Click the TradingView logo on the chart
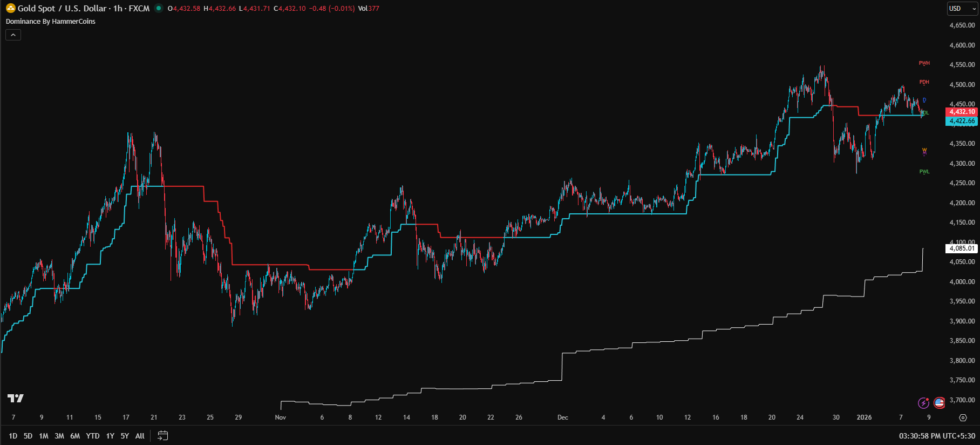Image resolution: width=980 pixels, height=445 pixels. (x=16, y=399)
